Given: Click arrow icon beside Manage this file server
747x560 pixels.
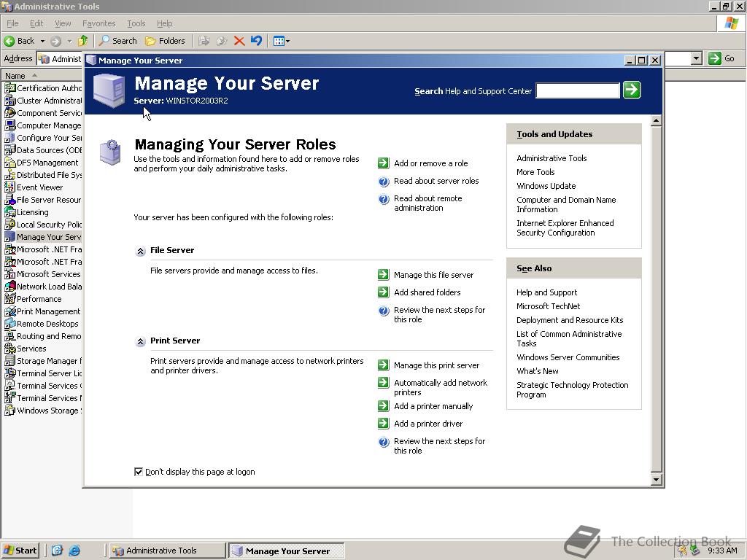Looking at the screenshot, I should (x=384, y=275).
